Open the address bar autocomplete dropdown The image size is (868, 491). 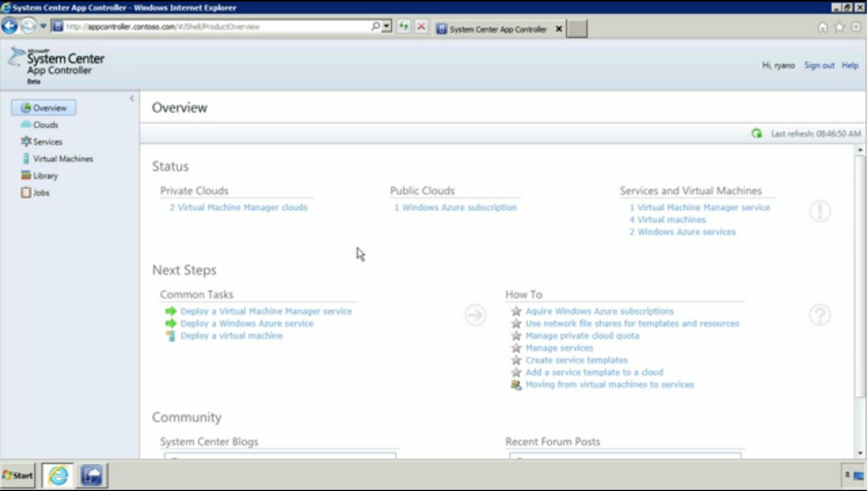(x=386, y=26)
